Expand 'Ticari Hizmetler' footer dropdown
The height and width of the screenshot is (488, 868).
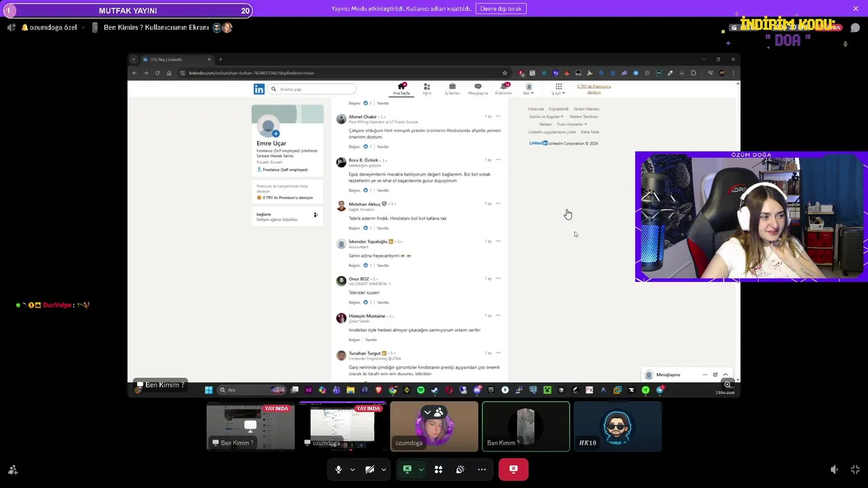tap(572, 124)
